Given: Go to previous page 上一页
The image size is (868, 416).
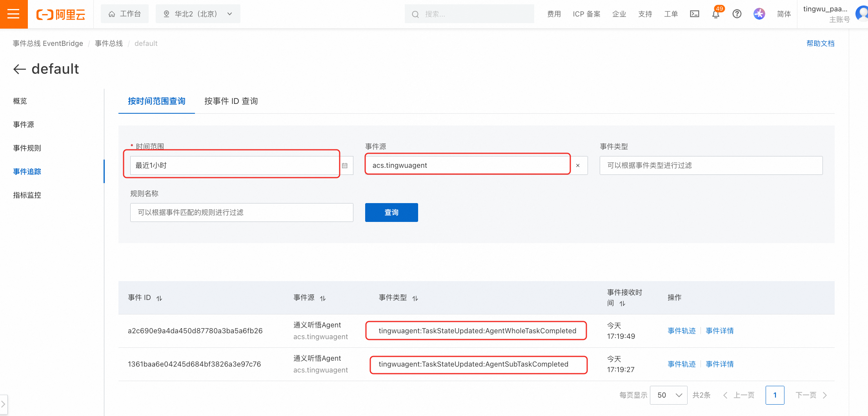Looking at the screenshot, I should (739, 395).
